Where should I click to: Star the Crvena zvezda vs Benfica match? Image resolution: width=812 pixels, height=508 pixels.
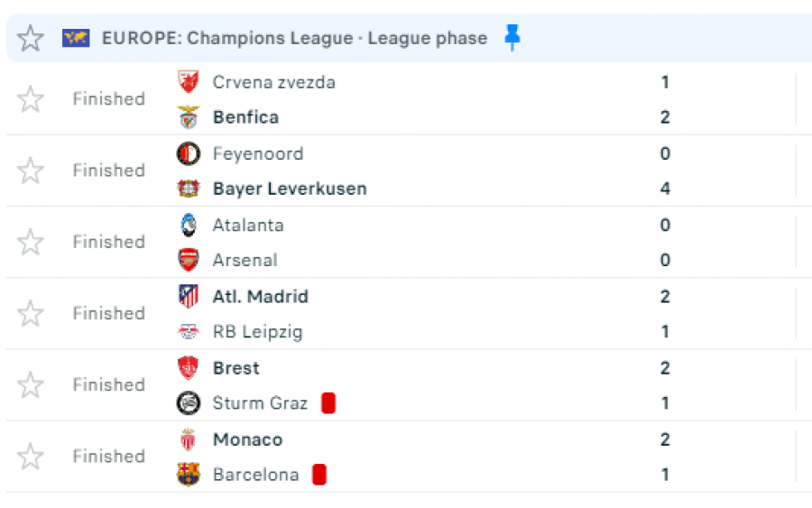click(x=31, y=99)
